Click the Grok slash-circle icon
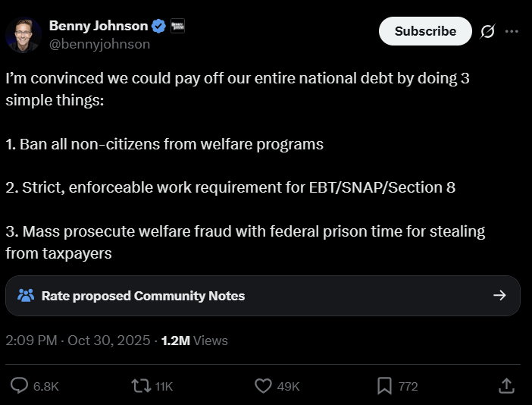This screenshot has height=405, width=532. pos(487,31)
